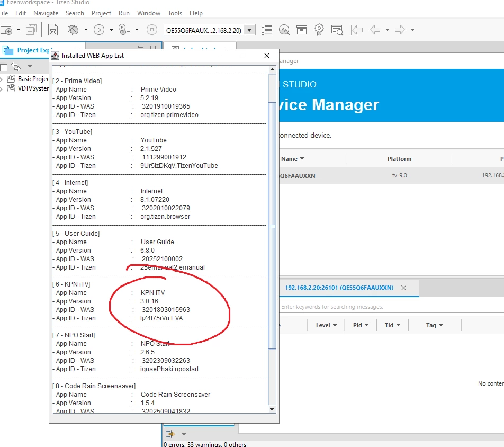This screenshot has width=504, height=447.
Task: Open the certificate badge toolbar icon
Action: (x=319, y=30)
